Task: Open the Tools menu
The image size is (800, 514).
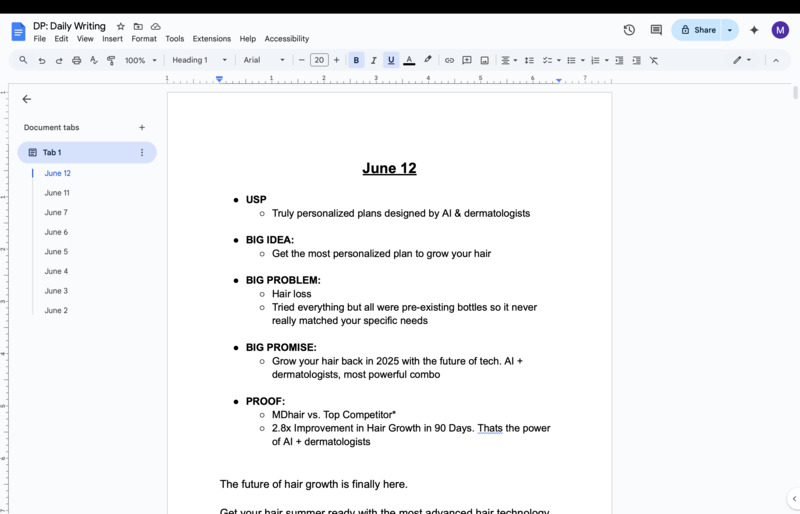Action: pyautogui.click(x=174, y=39)
